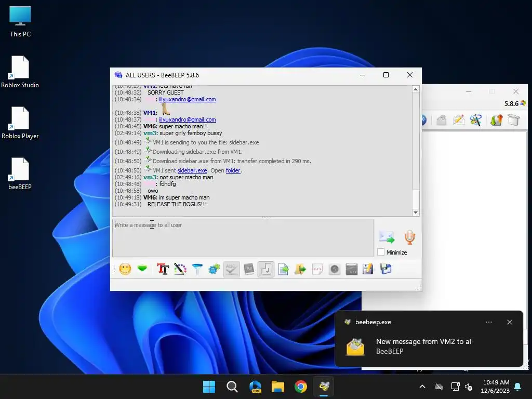
Task: Click the muted volume tray icon
Action: [x=469, y=387]
